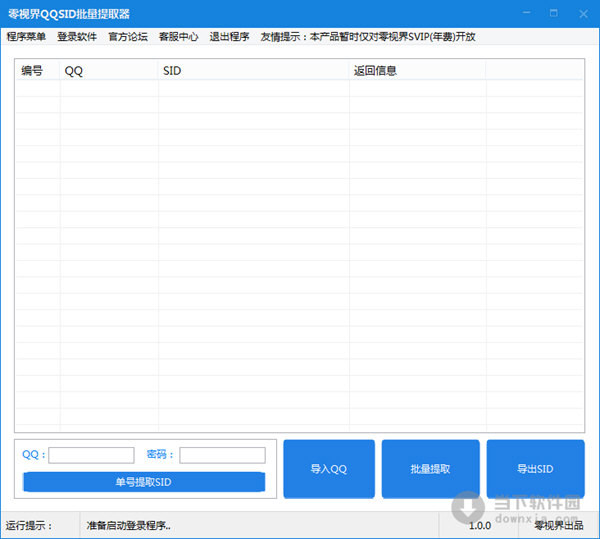
Task: Open the 登录软件 menu item
Action: tap(77, 37)
